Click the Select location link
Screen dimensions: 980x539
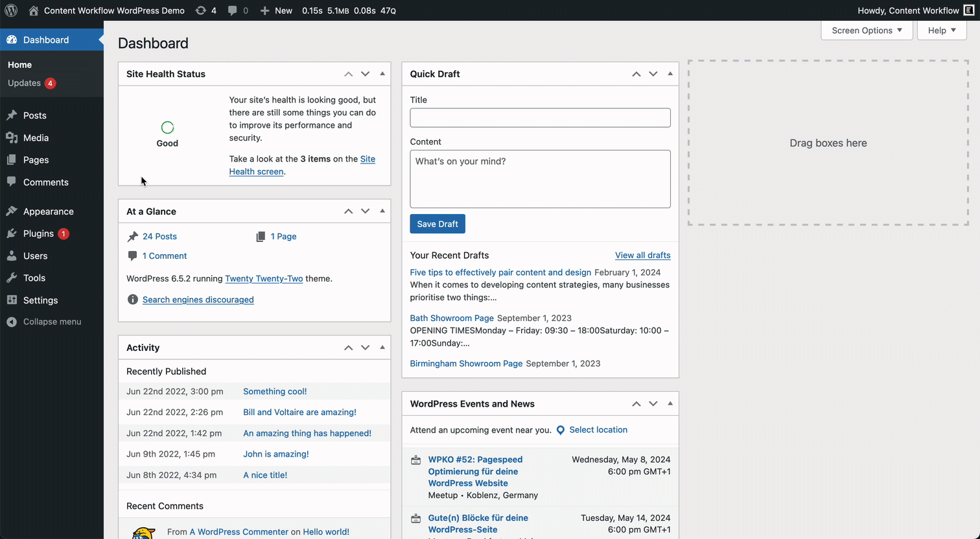click(x=598, y=430)
